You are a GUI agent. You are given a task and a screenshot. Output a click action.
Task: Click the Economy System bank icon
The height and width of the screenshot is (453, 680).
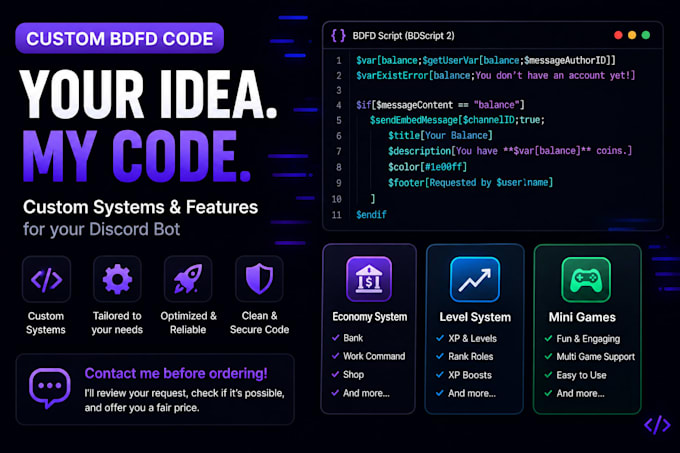(x=369, y=279)
